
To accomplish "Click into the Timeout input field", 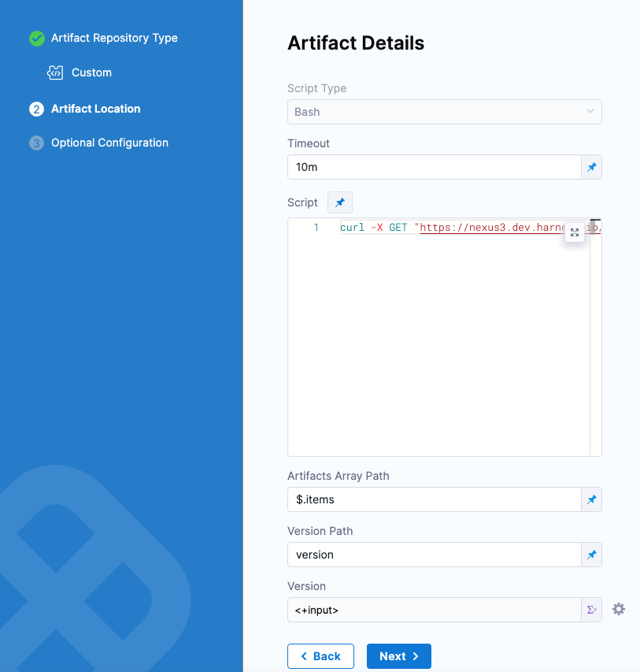I will [x=434, y=167].
